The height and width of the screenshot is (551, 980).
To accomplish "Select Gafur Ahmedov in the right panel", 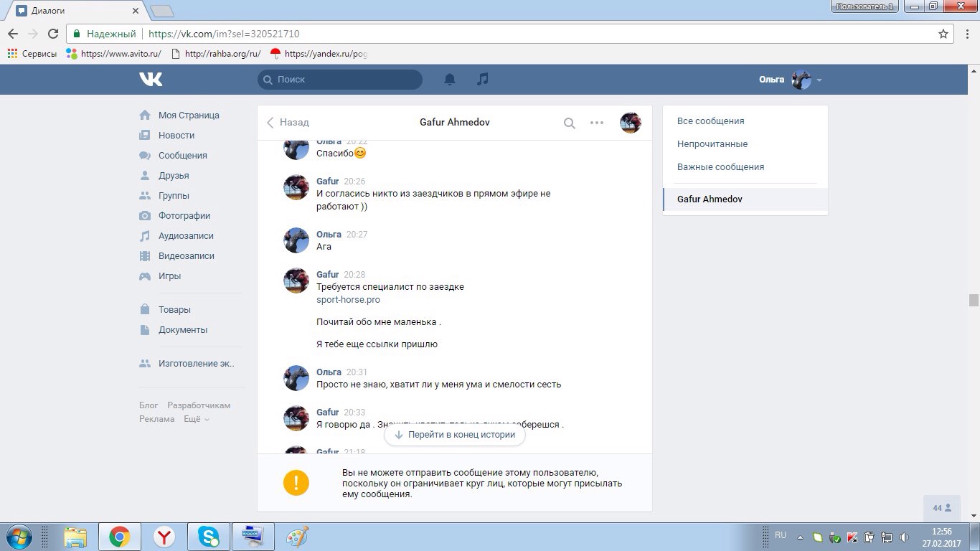I will click(745, 199).
